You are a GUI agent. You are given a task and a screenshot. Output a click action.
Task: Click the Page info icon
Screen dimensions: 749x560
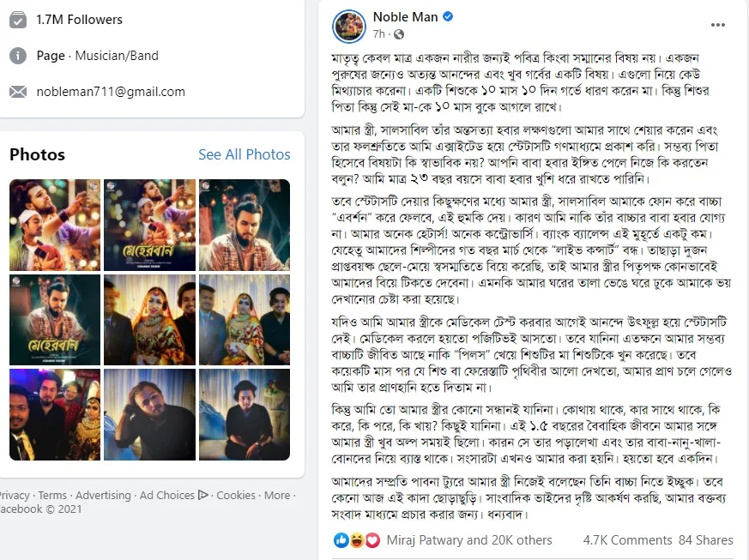click(18, 56)
